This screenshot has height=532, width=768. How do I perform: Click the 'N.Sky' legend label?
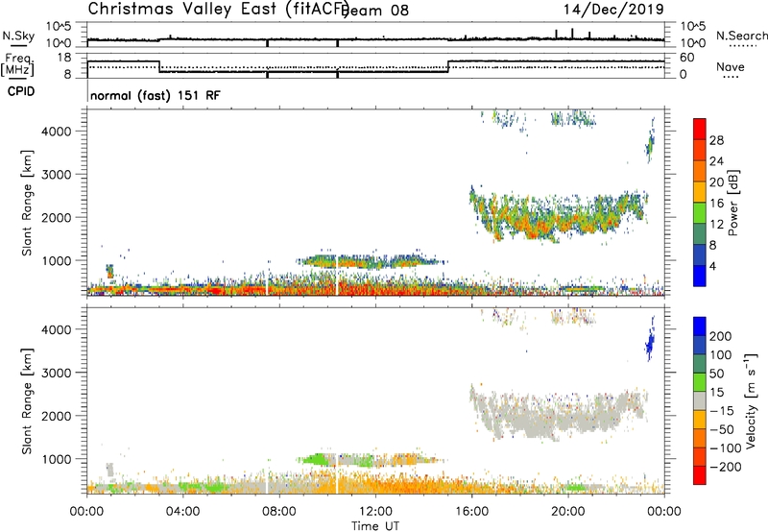click(x=18, y=36)
